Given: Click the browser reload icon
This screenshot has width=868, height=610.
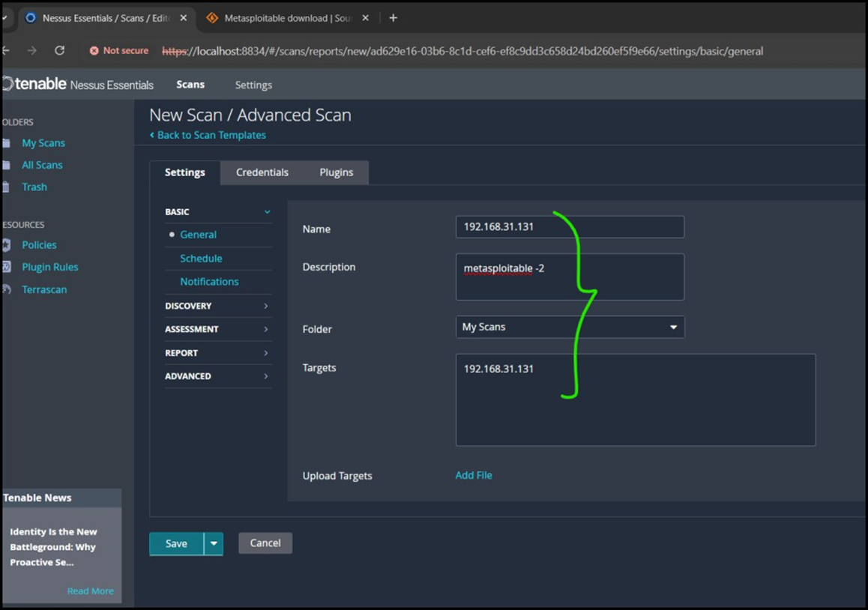Looking at the screenshot, I should pyautogui.click(x=59, y=50).
